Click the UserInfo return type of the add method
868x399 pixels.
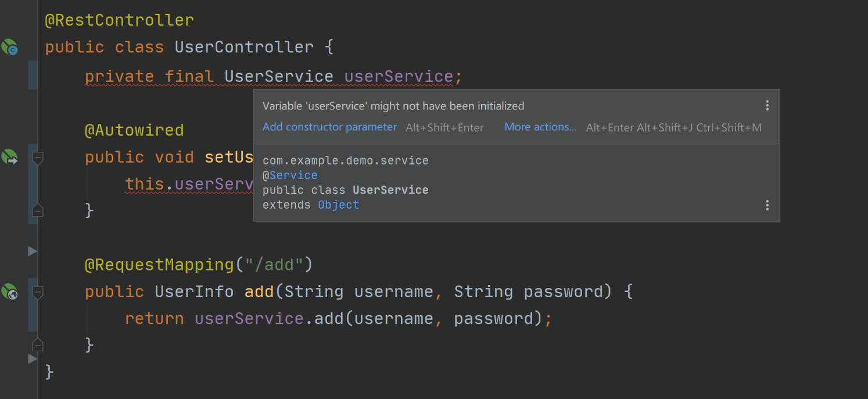(x=194, y=291)
